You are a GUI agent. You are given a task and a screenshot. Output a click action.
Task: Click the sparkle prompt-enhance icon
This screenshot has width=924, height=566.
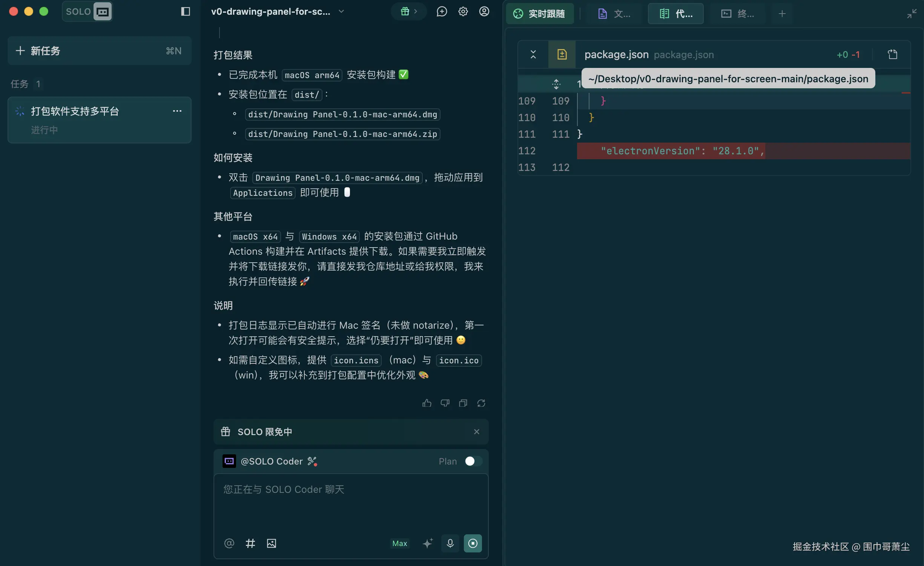(428, 543)
